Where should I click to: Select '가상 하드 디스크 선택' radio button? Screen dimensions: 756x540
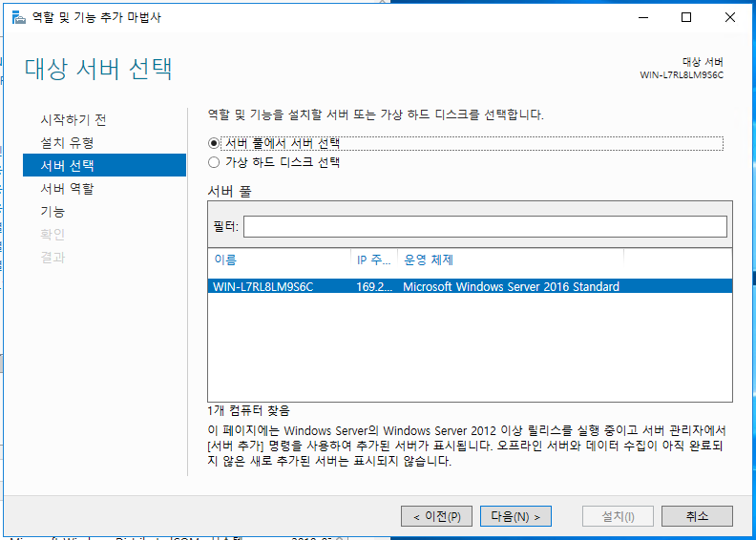(x=214, y=162)
